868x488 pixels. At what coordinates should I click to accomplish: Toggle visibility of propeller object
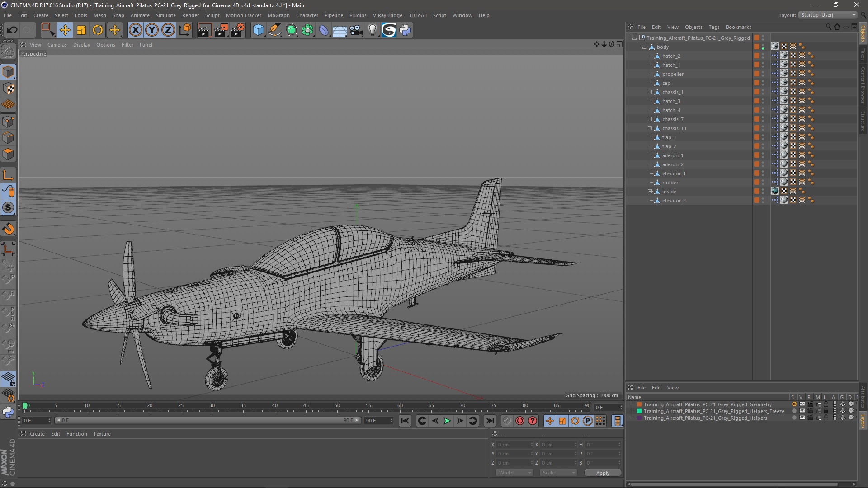tap(764, 72)
